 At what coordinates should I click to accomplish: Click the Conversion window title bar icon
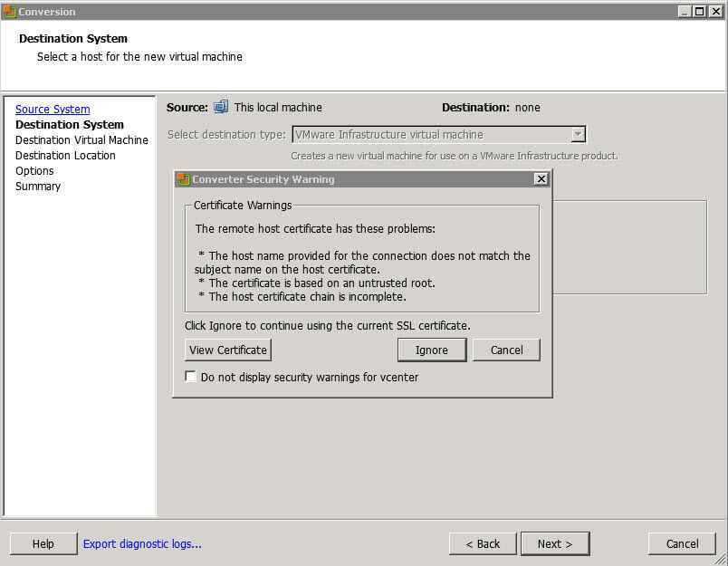click(x=9, y=12)
